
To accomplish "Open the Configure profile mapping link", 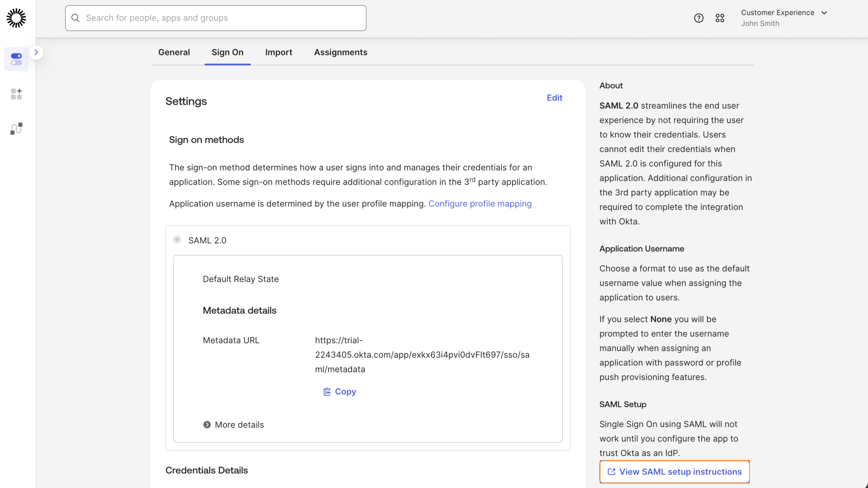I will (480, 204).
